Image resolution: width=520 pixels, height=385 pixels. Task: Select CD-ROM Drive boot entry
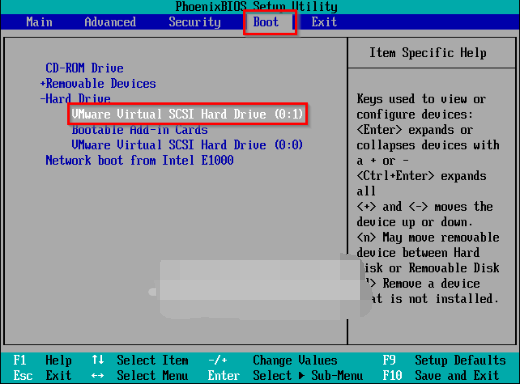tap(84, 68)
